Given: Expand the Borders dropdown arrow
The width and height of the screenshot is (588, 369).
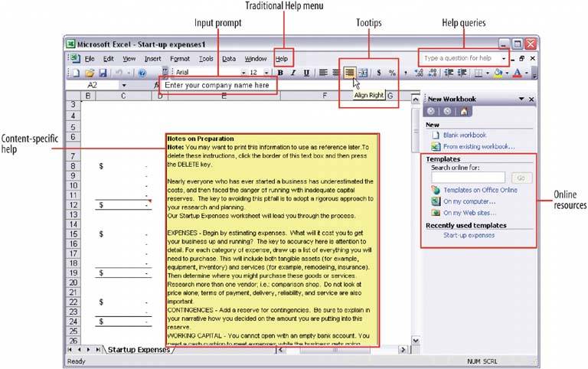Looking at the screenshot, I should click(488, 73).
